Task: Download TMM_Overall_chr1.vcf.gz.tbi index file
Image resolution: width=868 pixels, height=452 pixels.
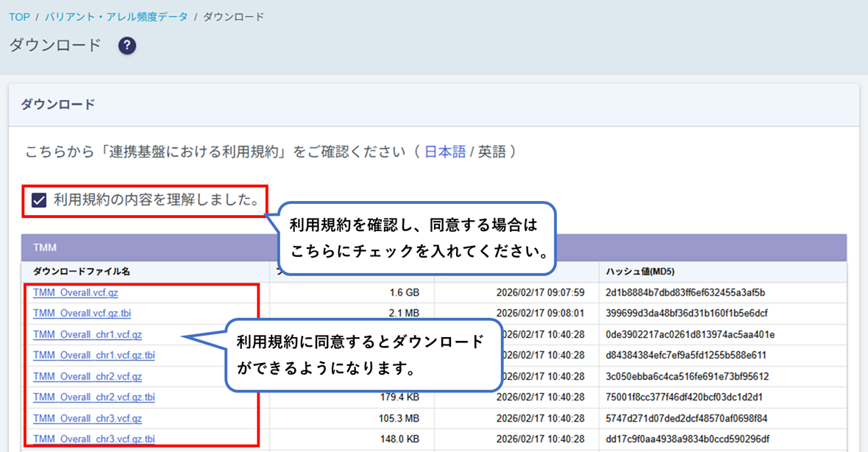Action: (94, 356)
